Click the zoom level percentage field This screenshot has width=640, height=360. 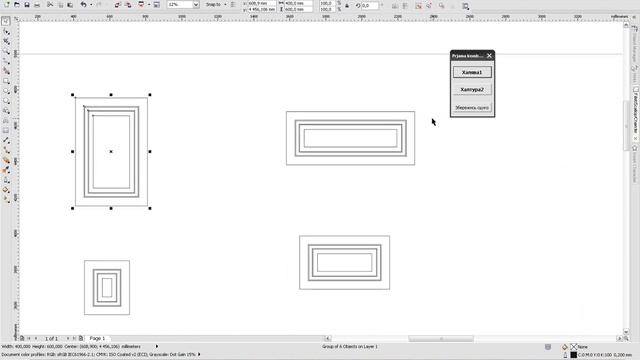[x=180, y=4]
